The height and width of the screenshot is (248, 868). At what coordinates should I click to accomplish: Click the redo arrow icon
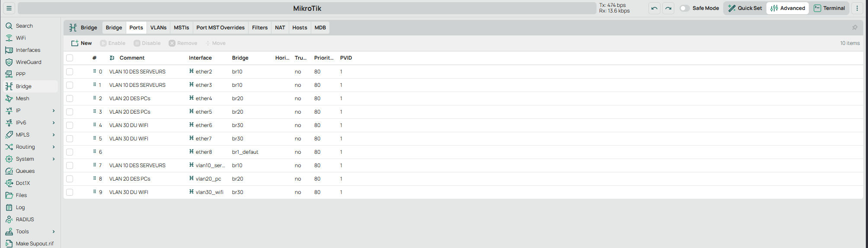point(668,8)
